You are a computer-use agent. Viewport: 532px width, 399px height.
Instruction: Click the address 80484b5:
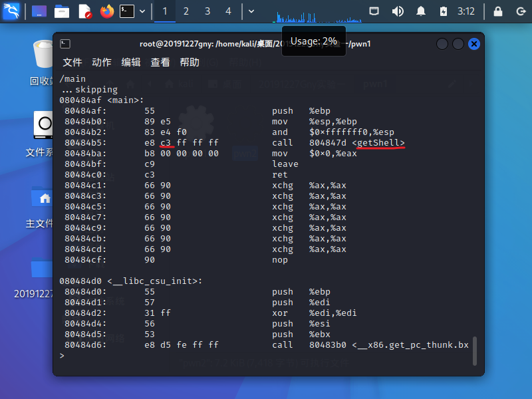(86, 143)
